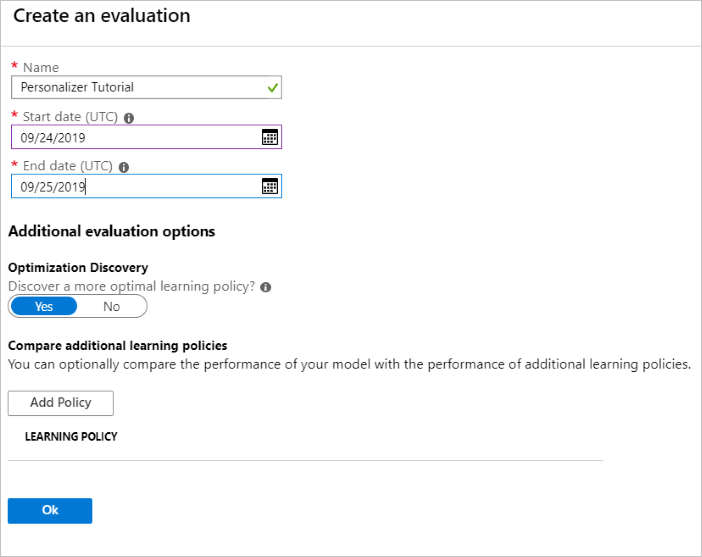This screenshot has height=557, width=702.
Task: Click the Create an evaluation title
Action: click(101, 16)
